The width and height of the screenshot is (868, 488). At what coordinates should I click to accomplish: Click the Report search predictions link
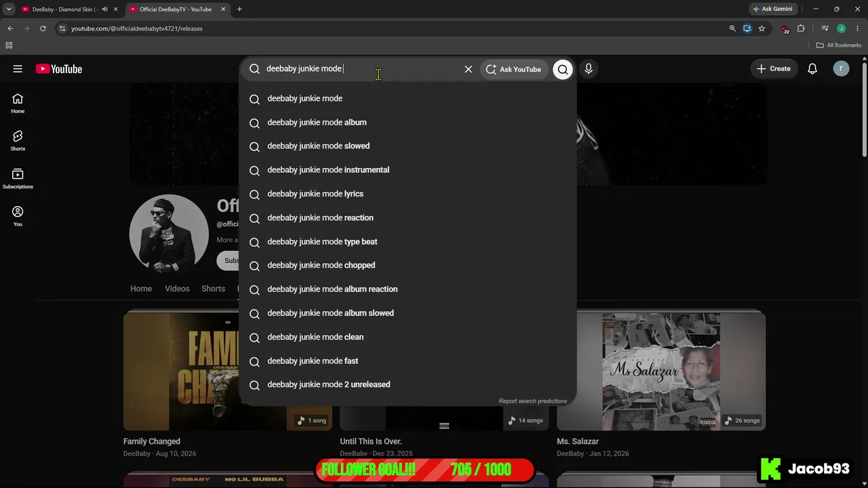tap(532, 401)
